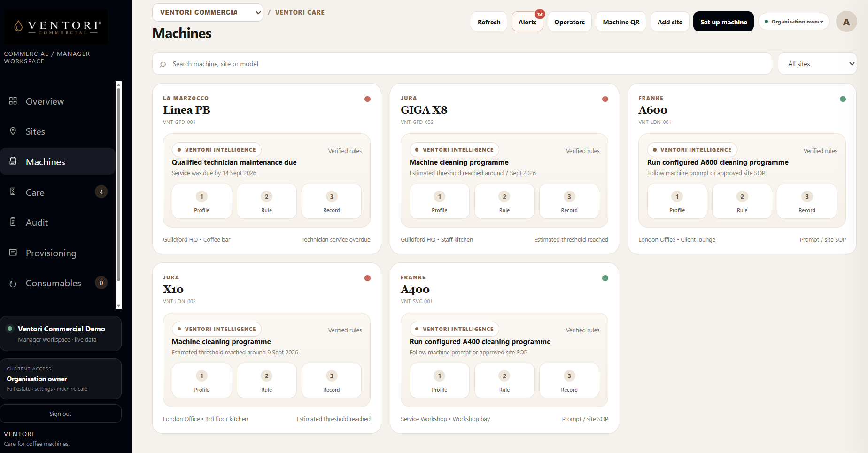Click the search magnifier icon
868x453 pixels.
(163, 64)
